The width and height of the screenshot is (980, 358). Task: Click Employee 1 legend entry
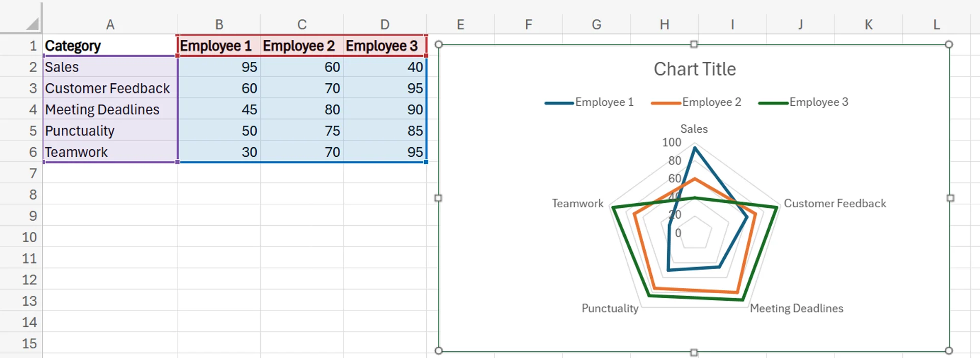click(x=589, y=102)
